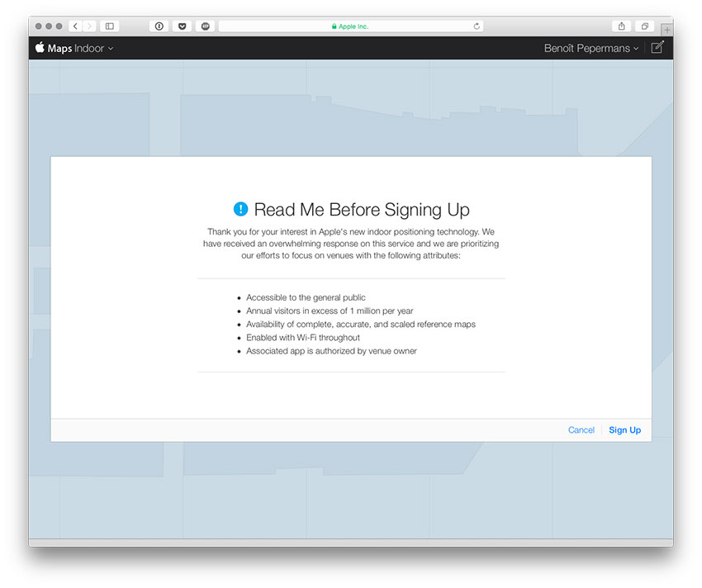Viewport: 702px width, 588px height.
Task: Click 'Availability of complete, accurate' bullet text
Action: tap(361, 325)
